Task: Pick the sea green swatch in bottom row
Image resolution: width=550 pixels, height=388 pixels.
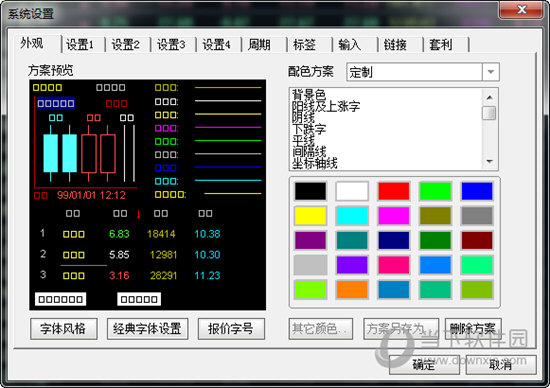Action: click(x=435, y=289)
